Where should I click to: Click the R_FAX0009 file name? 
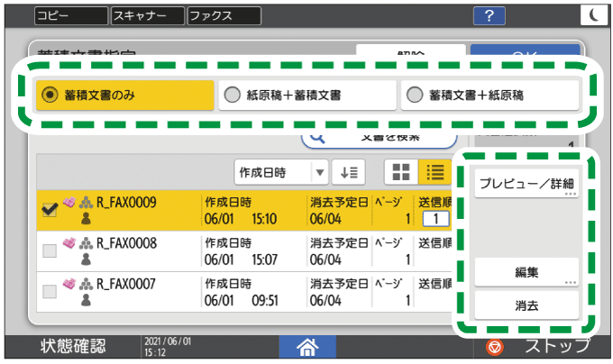pos(126,202)
